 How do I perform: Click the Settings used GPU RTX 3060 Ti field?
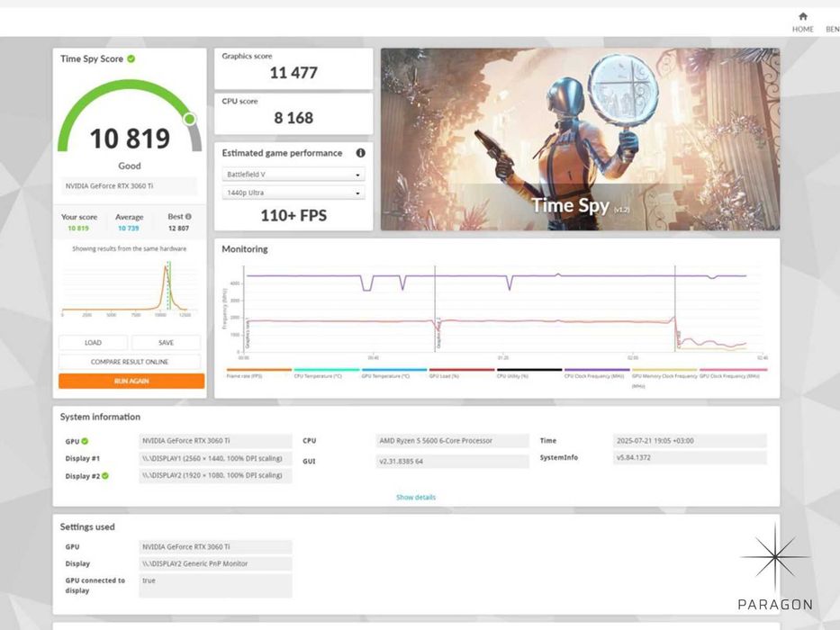(x=215, y=547)
